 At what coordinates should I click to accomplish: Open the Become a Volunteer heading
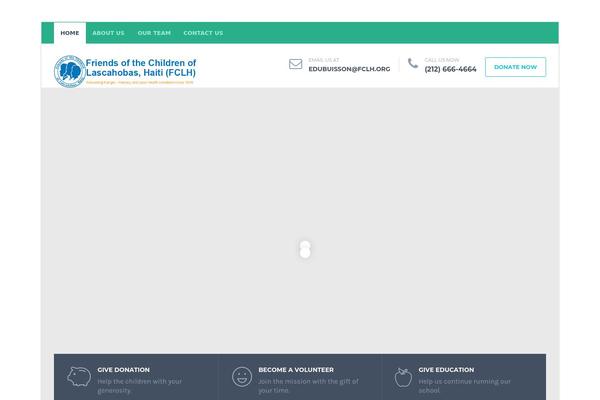pyautogui.click(x=296, y=370)
